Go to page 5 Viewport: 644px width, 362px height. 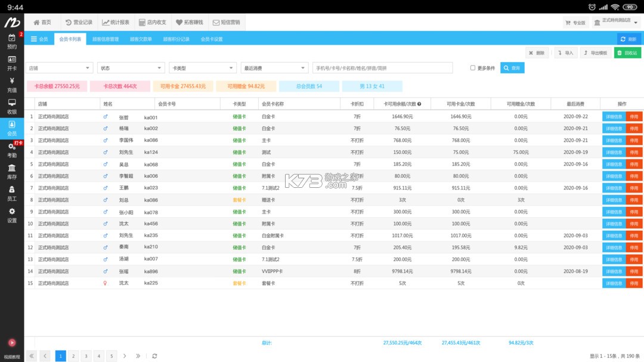(x=112, y=356)
